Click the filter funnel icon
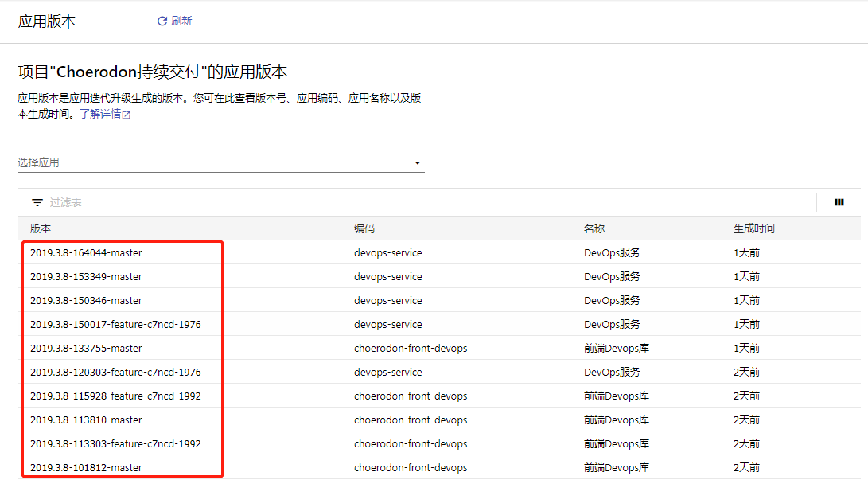 point(37,203)
